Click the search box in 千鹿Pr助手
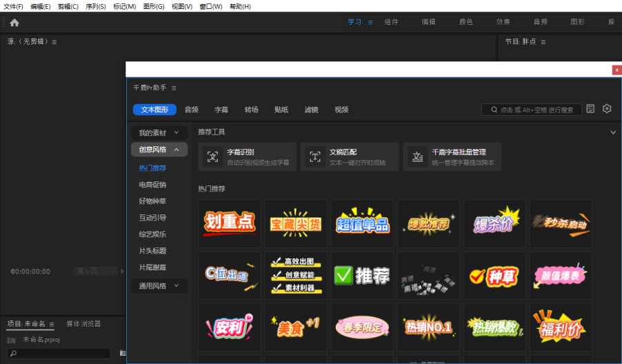 pyautogui.click(x=534, y=110)
